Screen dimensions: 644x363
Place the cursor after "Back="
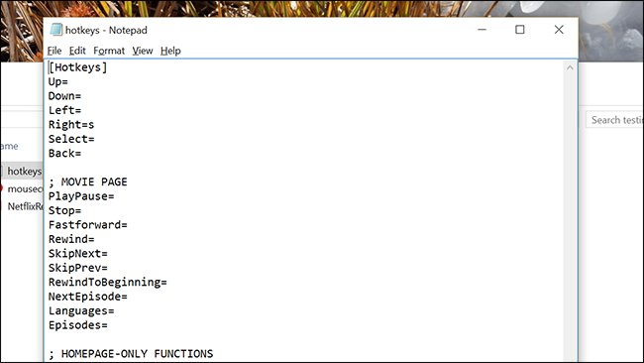[81, 154]
